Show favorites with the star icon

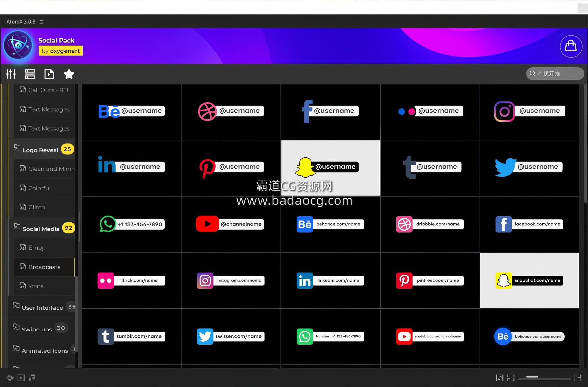click(69, 74)
